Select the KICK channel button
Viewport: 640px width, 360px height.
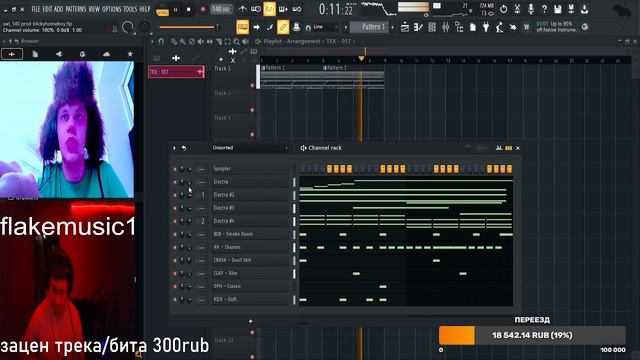250,299
